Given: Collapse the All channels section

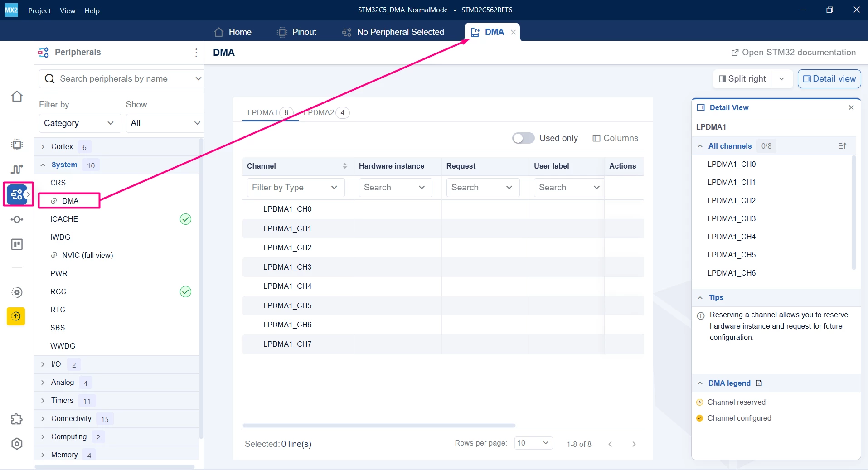Looking at the screenshot, I should [700, 146].
